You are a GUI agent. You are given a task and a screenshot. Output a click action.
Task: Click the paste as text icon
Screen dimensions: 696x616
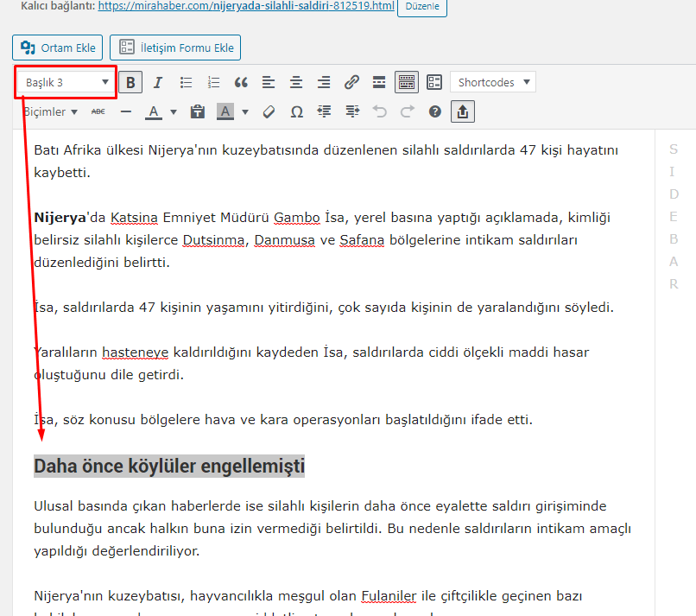pos(198,111)
